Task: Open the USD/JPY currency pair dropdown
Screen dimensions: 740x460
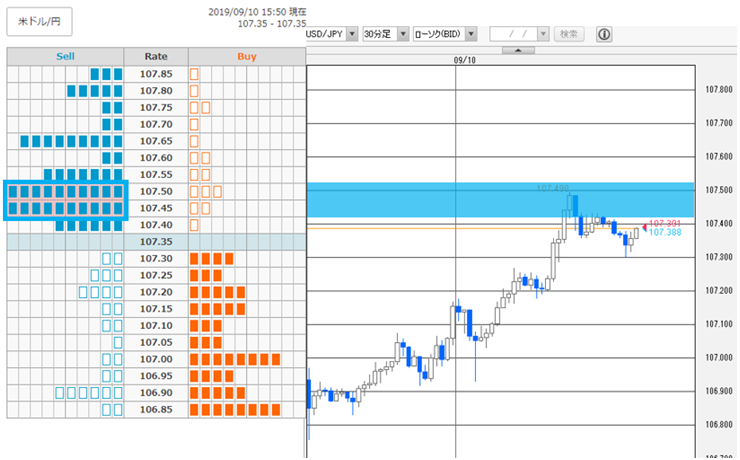Action: (x=352, y=34)
